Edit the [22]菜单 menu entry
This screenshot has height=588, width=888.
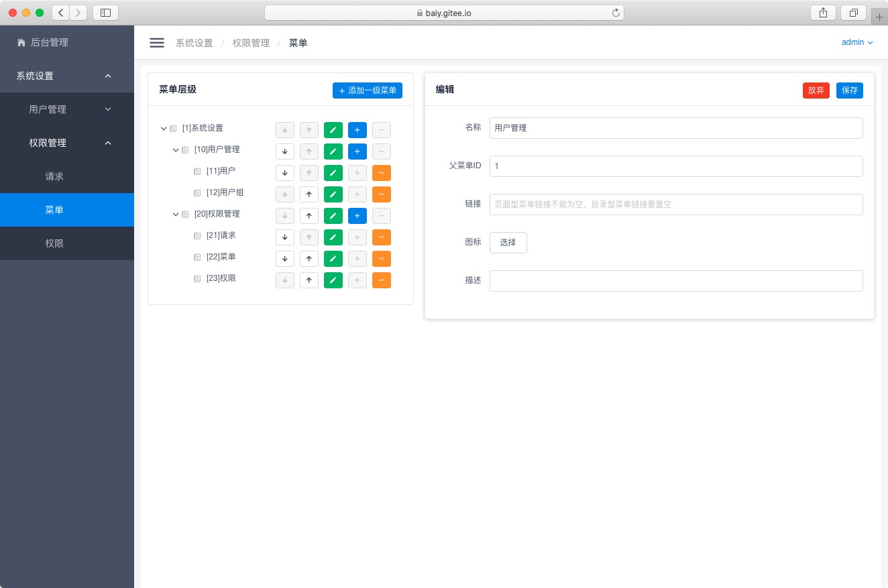point(333,259)
